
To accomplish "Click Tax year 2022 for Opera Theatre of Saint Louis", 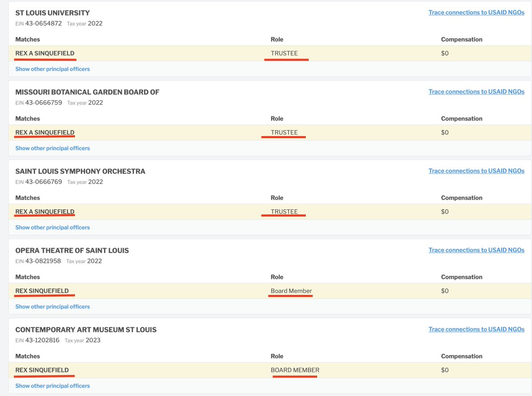I will point(84,261).
